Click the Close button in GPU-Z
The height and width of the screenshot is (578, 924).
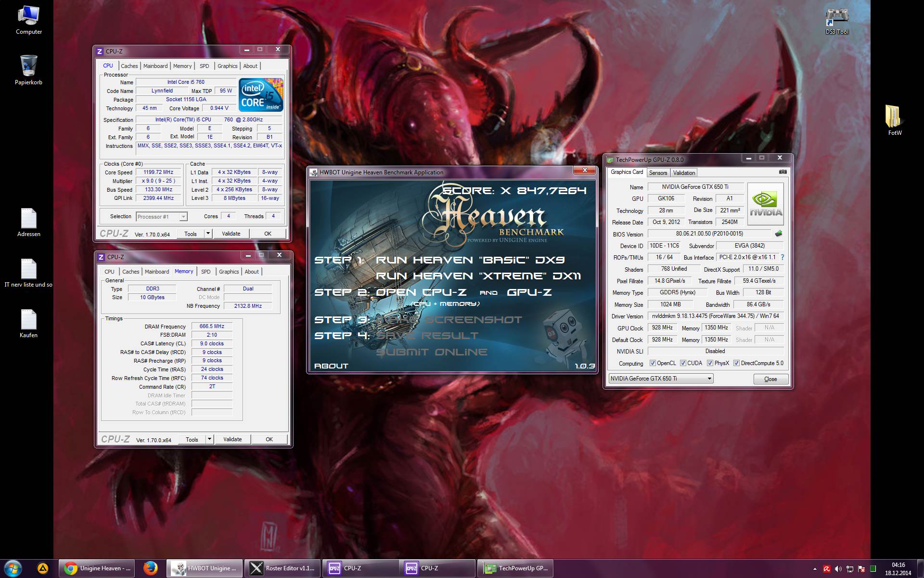pos(770,379)
